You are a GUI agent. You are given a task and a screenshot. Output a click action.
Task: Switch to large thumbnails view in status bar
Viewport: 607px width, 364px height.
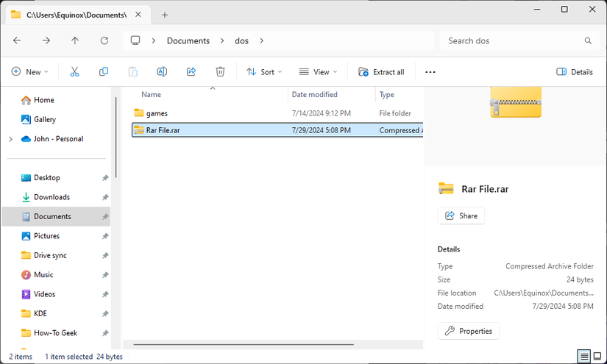point(597,357)
